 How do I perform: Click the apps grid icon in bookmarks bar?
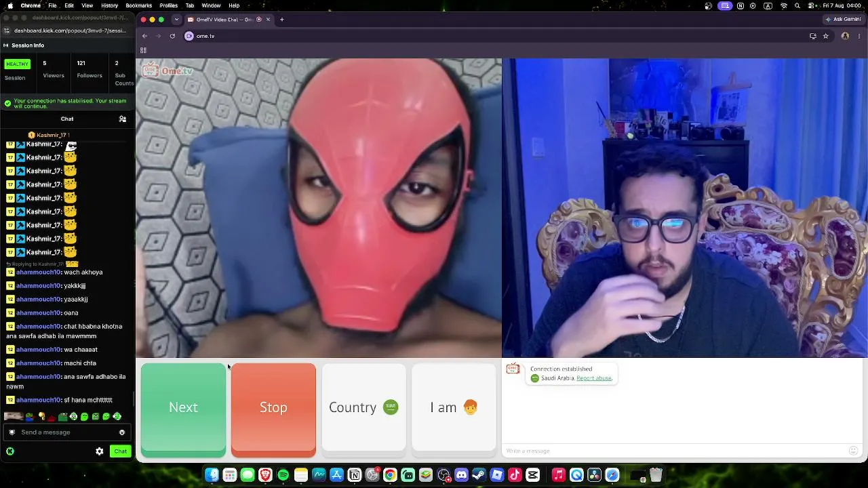pos(143,50)
